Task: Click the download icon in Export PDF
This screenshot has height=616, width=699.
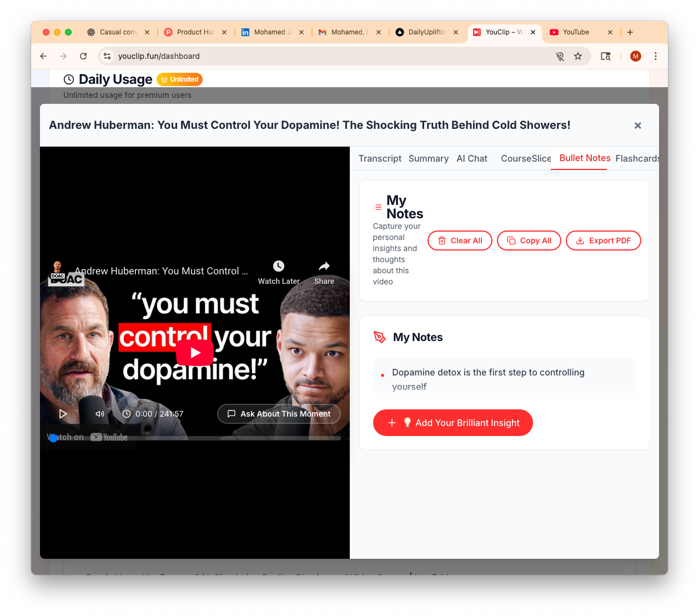Action: (x=580, y=241)
